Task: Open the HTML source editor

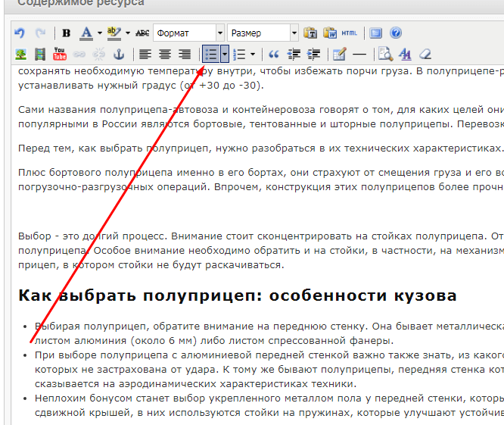Action: [x=350, y=33]
